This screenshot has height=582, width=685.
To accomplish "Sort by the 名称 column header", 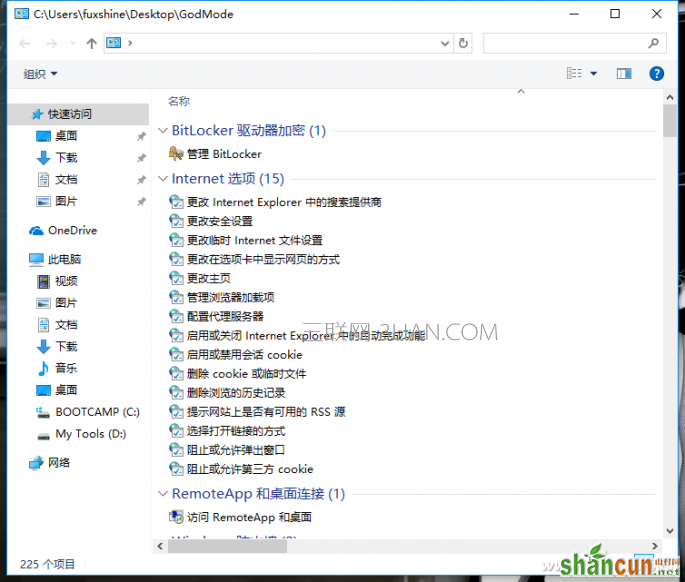I will click(179, 101).
